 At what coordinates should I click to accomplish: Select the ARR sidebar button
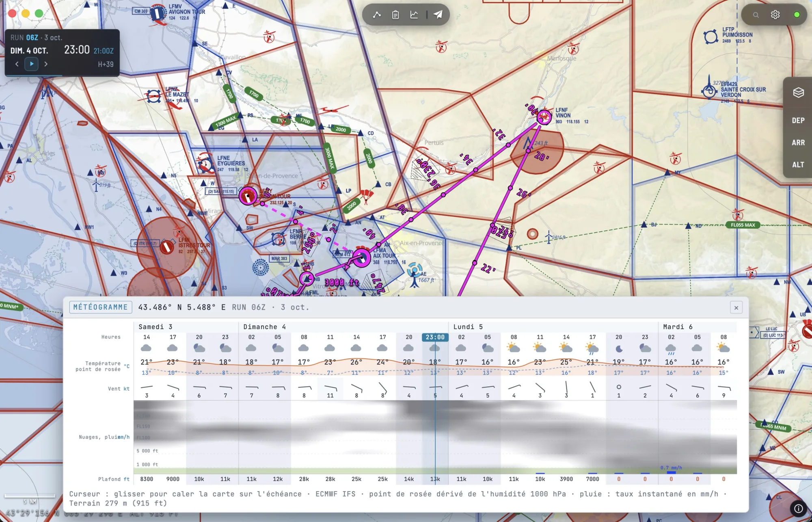(798, 143)
